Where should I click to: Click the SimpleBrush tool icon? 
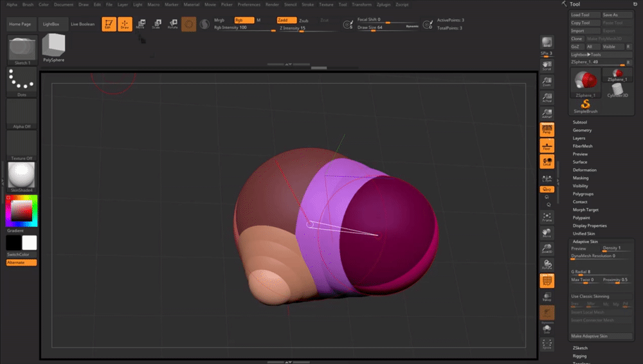[x=585, y=105]
